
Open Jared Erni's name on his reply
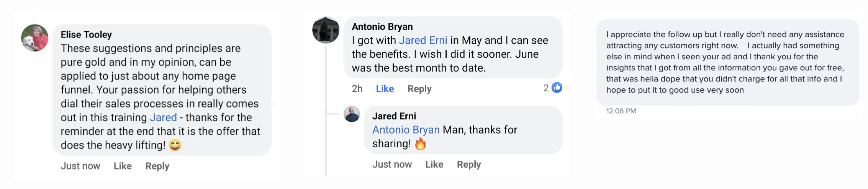[x=394, y=116]
